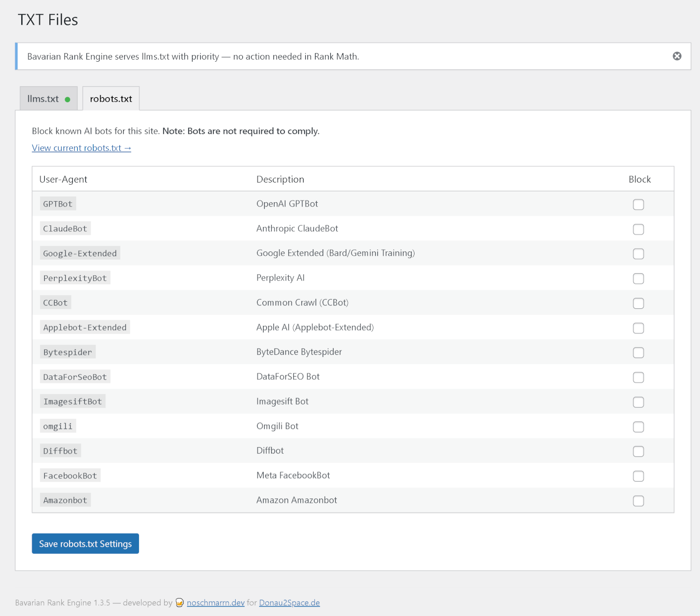Block Amazon Amazonbot via its checkbox
Image resolution: width=700 pixels, height=616 pixels.
coord(638,501)
